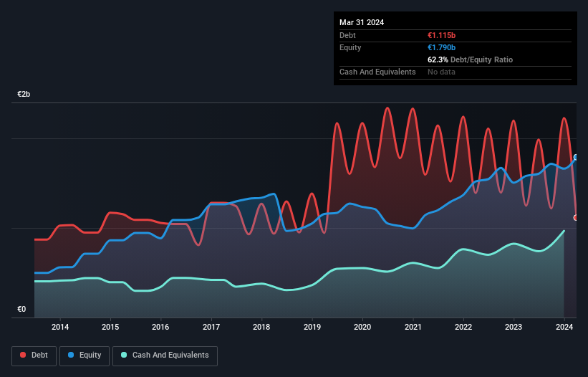Click the 2023 x-axis label
This screenshot has height=377, width=588.
(x=514, y=327)
